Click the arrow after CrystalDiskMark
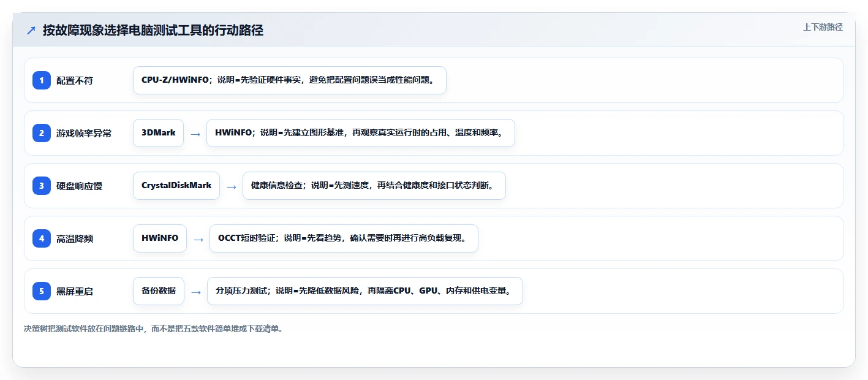 pyautogui.click(x=232, y=186)
